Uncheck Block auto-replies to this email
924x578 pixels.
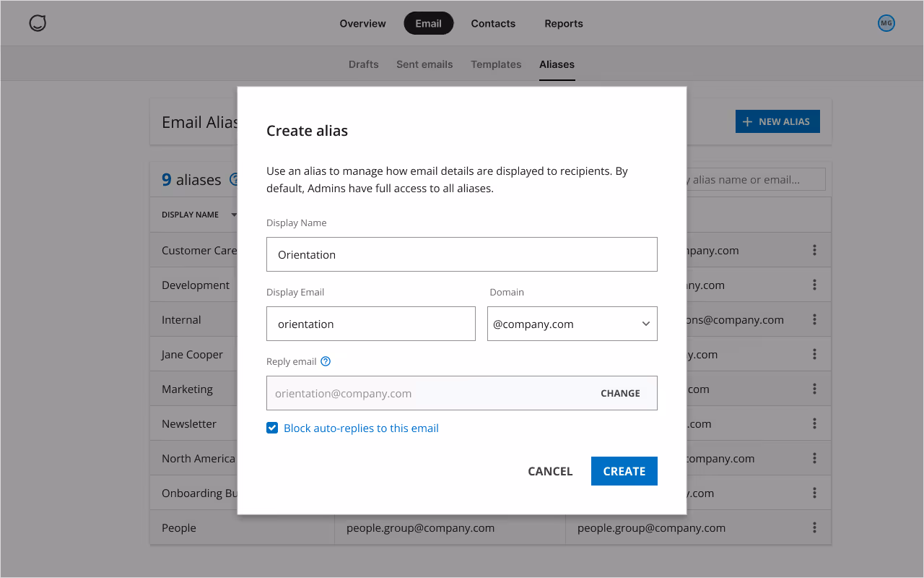[x=272, y=428]
